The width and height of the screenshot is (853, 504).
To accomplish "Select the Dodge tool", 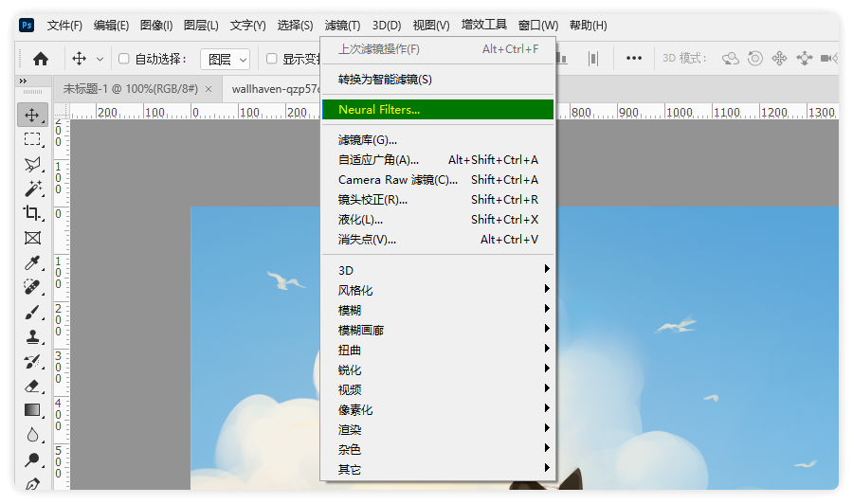I will click(32, 459).
